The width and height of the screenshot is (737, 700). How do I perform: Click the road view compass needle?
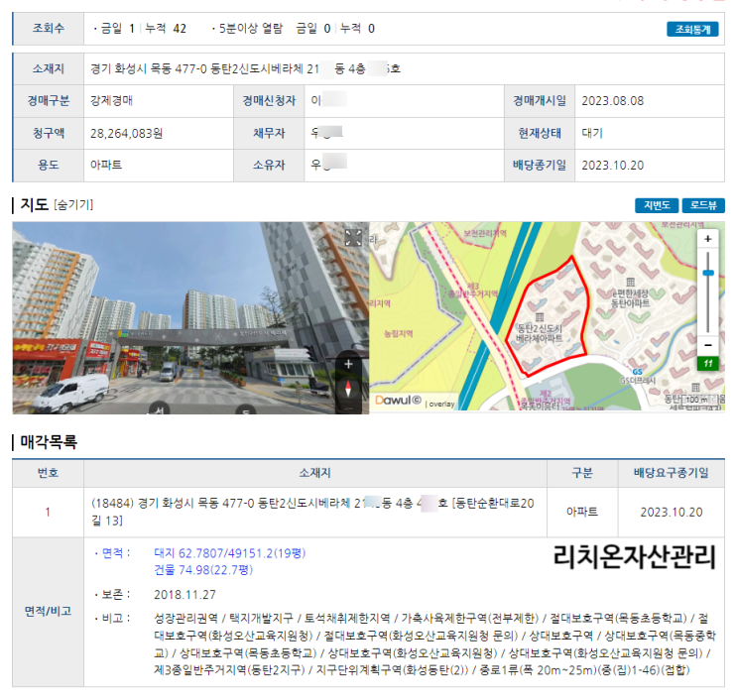[348, 389]
